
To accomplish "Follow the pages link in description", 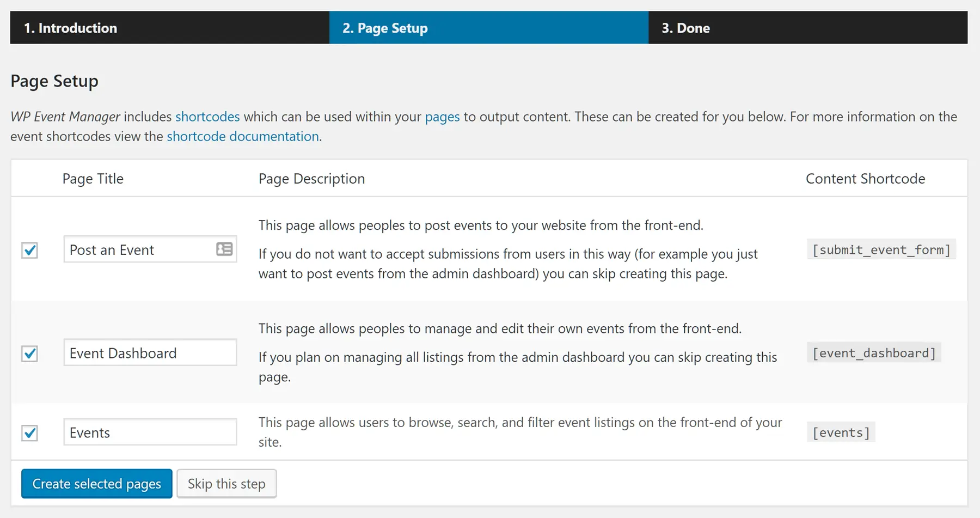I will click(x=442, y=117).
